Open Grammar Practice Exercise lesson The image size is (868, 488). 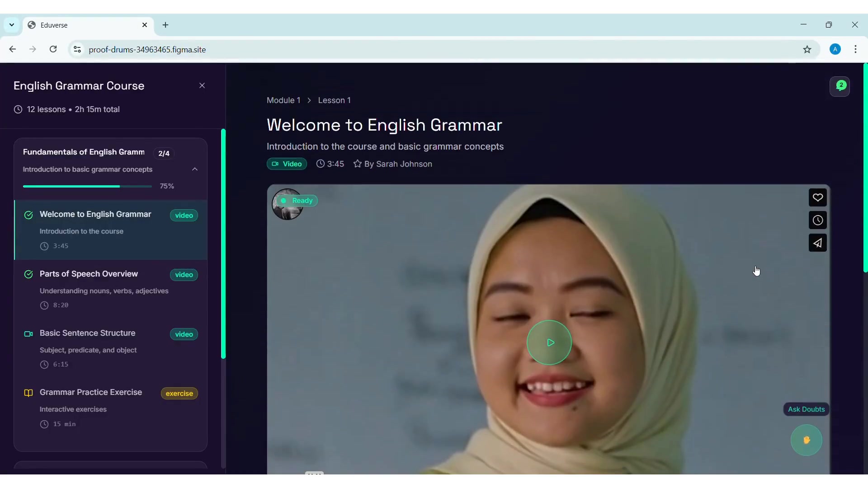(x=111, y=408)
